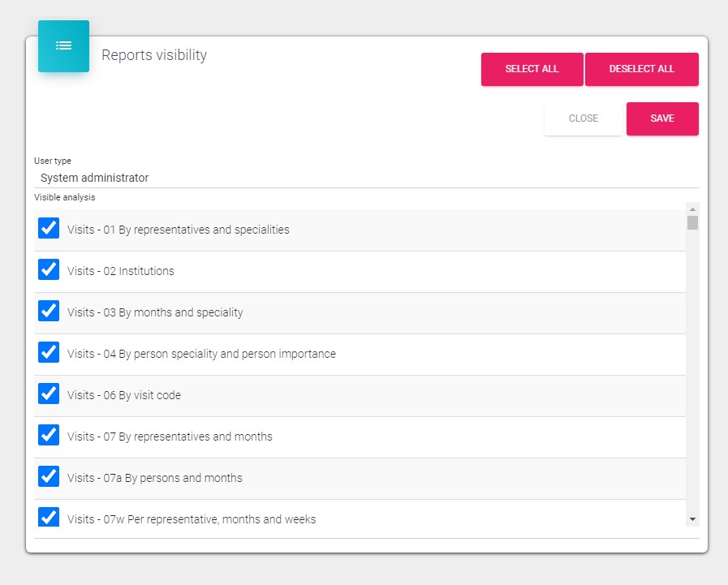Click the scroll up arrow of the list
728x585 pixels.
pyautogui.click(x=692, y=208)
